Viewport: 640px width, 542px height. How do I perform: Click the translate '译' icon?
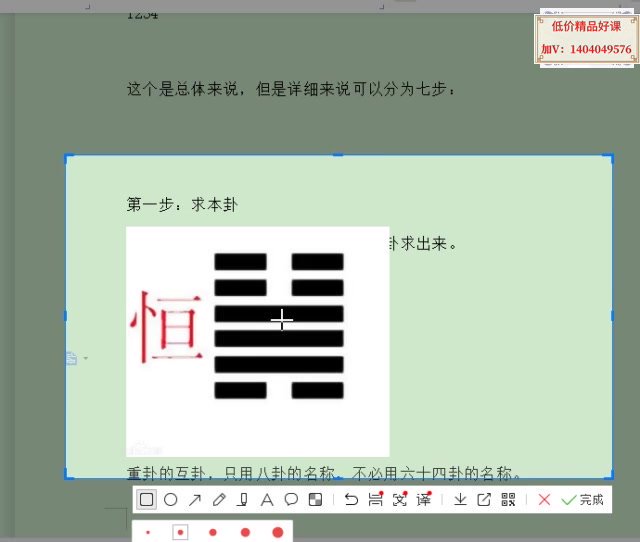(424, 499)
